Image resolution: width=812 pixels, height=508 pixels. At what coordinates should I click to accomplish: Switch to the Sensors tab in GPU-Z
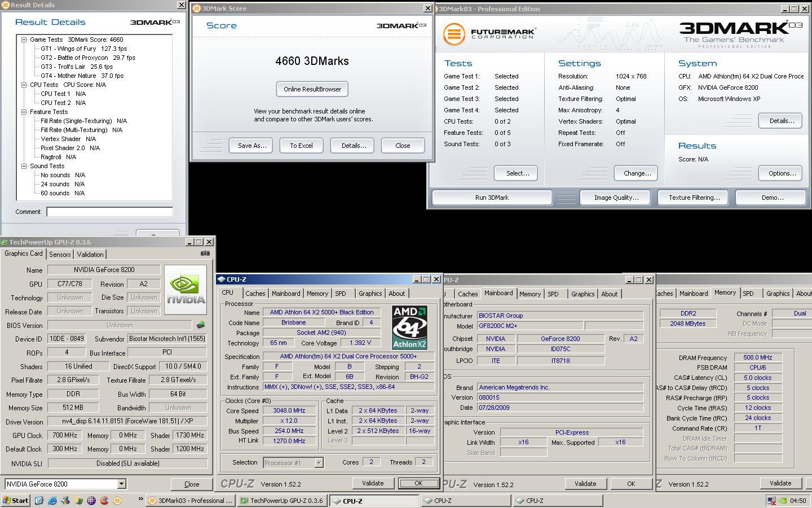coord(60,255)
